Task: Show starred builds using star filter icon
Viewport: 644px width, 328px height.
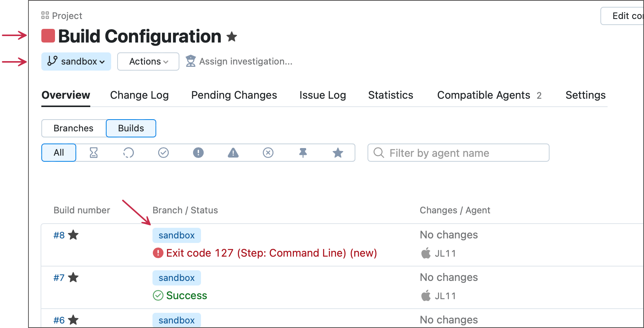Action: click(x=338, y=153)
